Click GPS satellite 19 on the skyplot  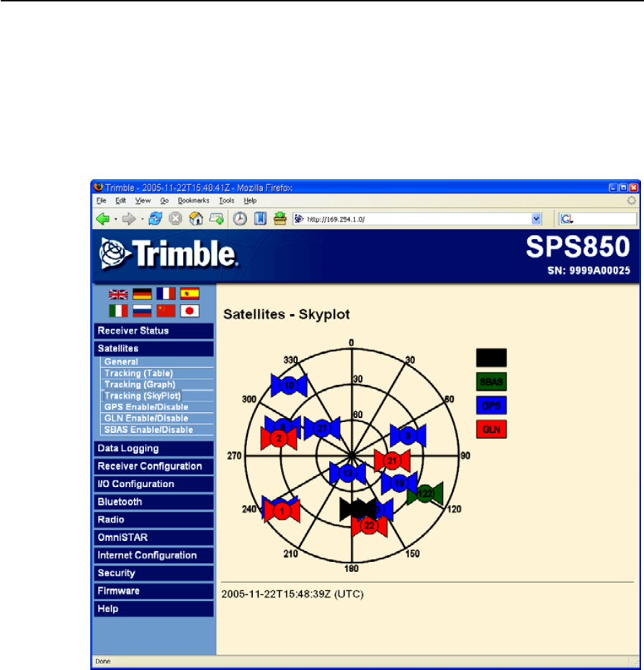pos(399,483)
